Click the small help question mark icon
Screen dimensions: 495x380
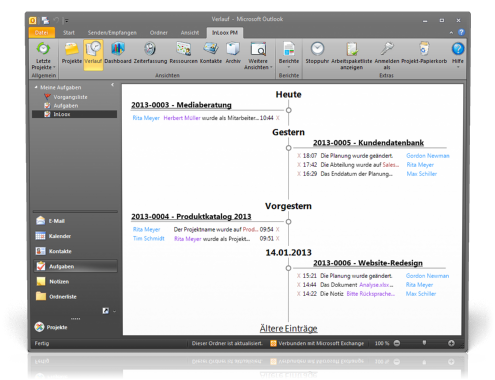coord(461,32)
